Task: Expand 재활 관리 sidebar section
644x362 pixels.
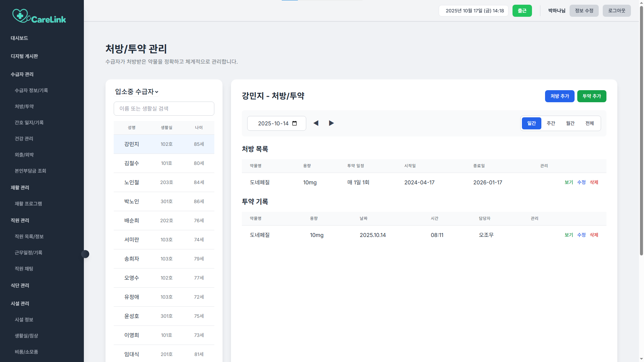Action: click(x=20, y=188)
